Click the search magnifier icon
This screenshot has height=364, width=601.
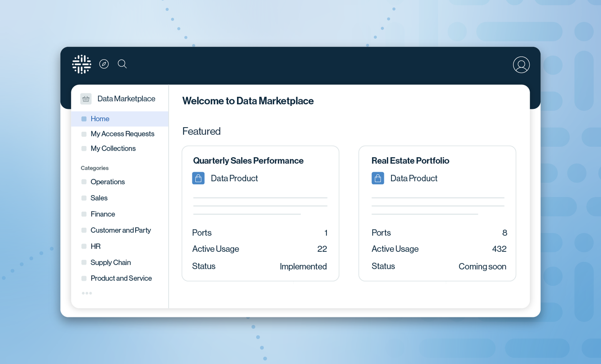(122, 64)
